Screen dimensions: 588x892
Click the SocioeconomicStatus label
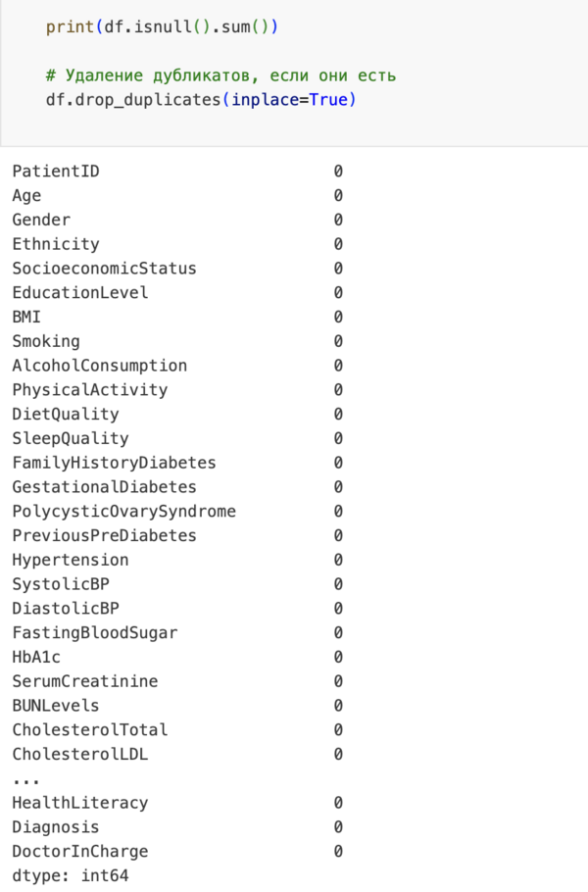(104, 269)
